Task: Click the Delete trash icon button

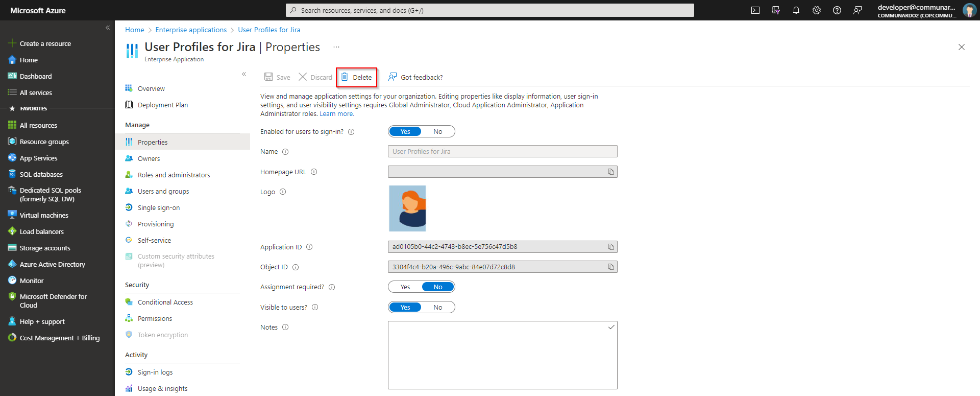Action: pyautogui.click(x=357, y=77)
